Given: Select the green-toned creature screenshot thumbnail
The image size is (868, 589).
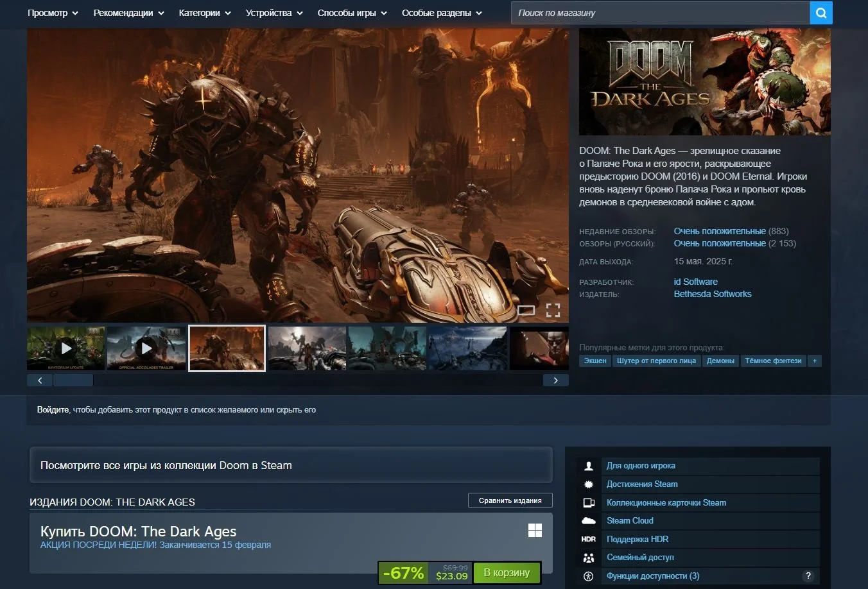Looking at the screenshot, I should pyautogui.click(x=386, y=348).
